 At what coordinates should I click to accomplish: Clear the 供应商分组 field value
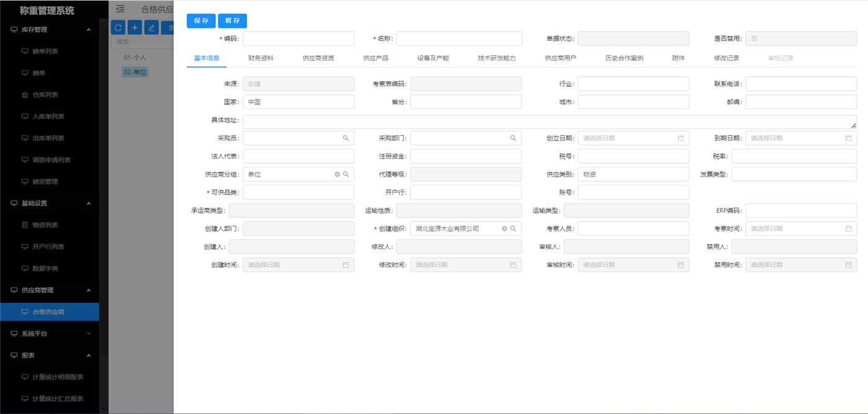[x=337, y=174]
